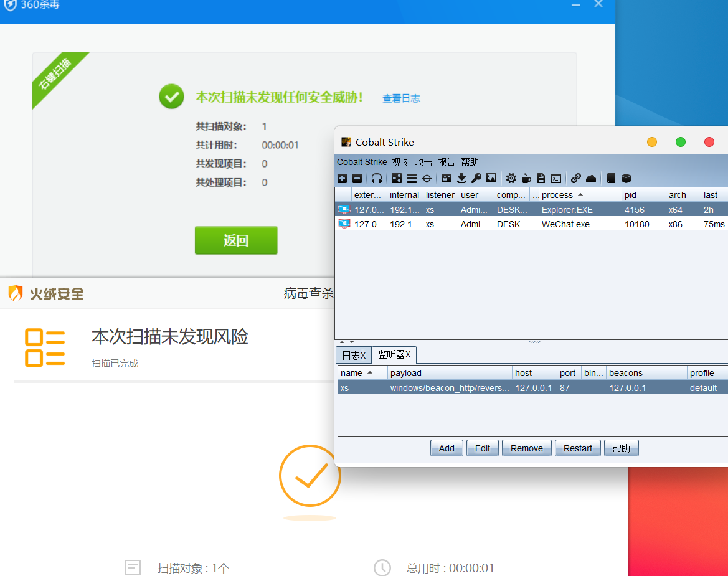Viewport: 728px width, 576px height.
Task: Switch to session table view icon
Action: tap(412, 178)
